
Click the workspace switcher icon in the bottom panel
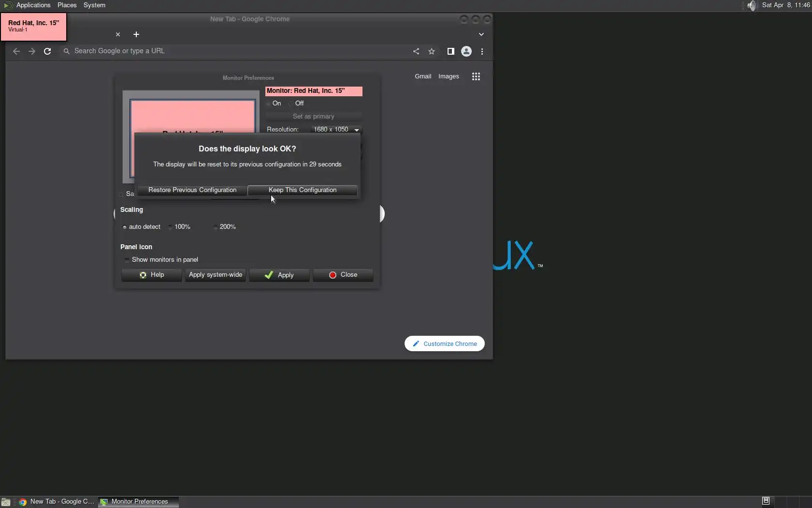click(766, 501)
